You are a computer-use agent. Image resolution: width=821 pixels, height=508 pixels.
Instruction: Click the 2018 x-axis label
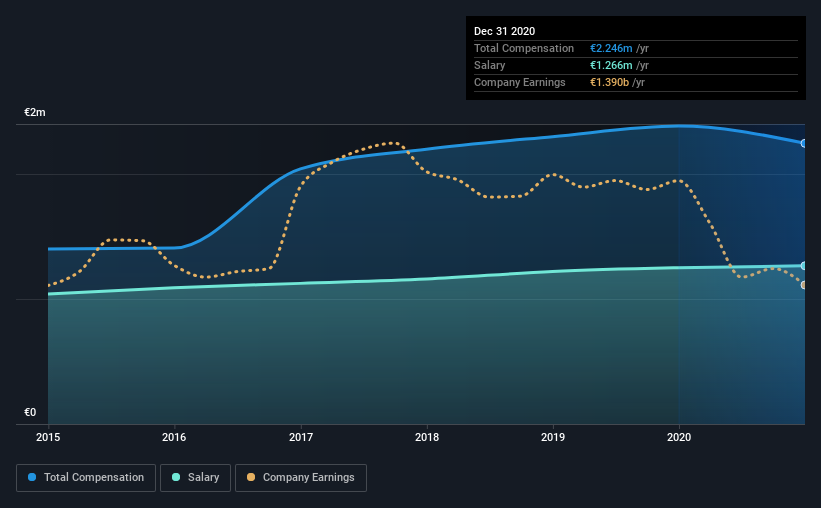[427, 437]
